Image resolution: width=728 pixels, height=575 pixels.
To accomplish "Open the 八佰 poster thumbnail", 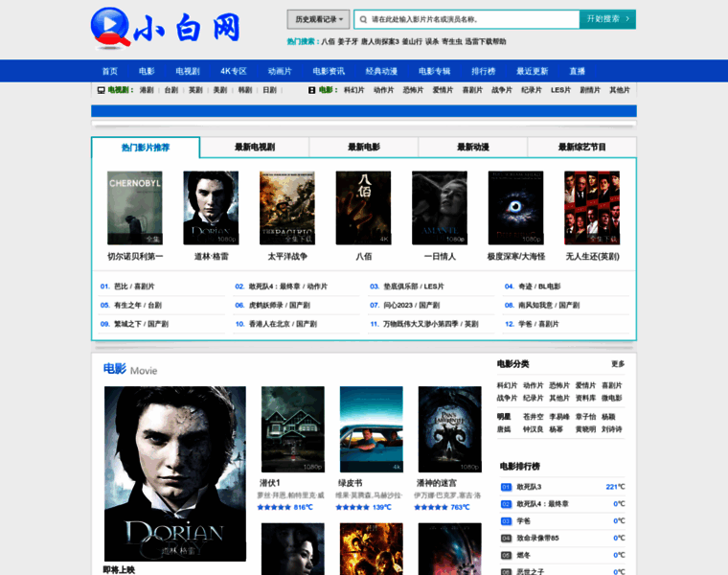I will (x=363, y=208).
